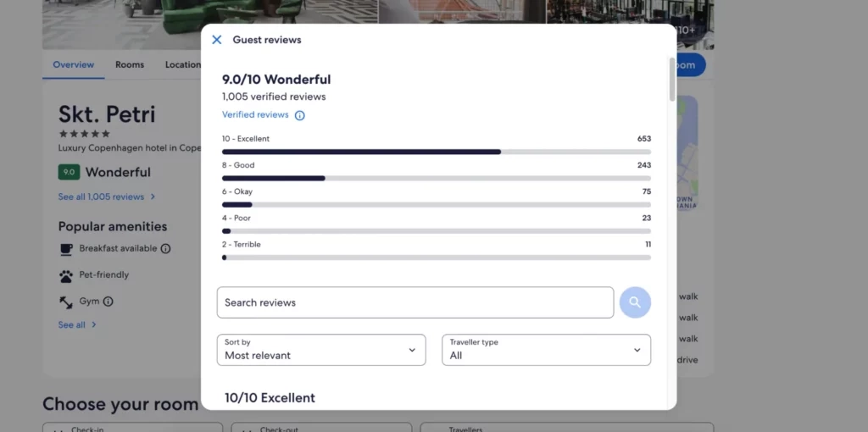
Task: Open See all 1,005 reviews link
Action: point(107,197)
